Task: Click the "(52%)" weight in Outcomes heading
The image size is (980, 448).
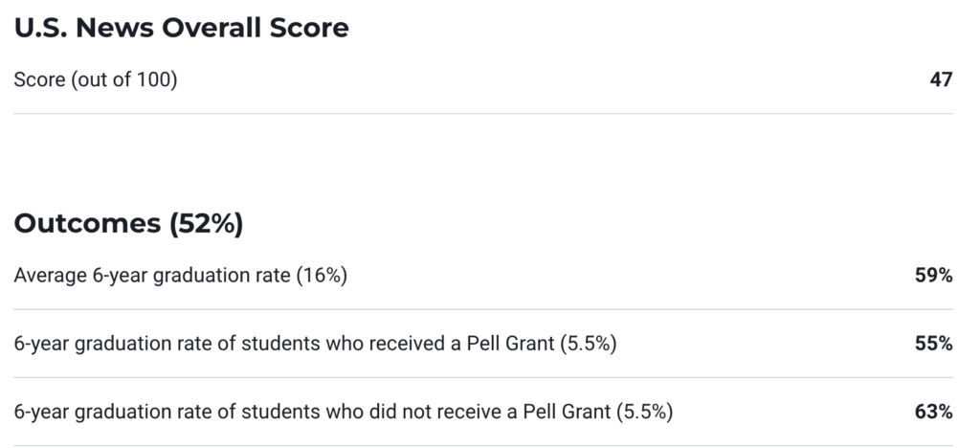Action: point(206,224)
